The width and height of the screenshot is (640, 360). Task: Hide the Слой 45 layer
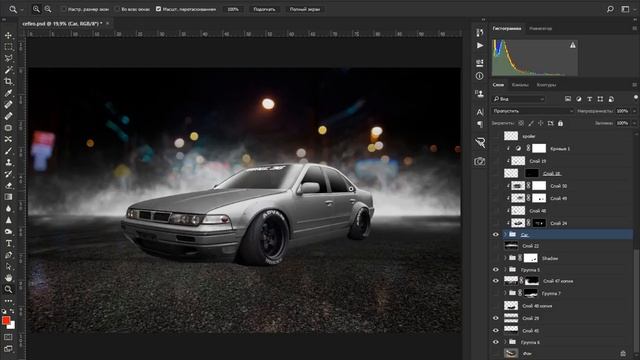click(x=496, y=330)
